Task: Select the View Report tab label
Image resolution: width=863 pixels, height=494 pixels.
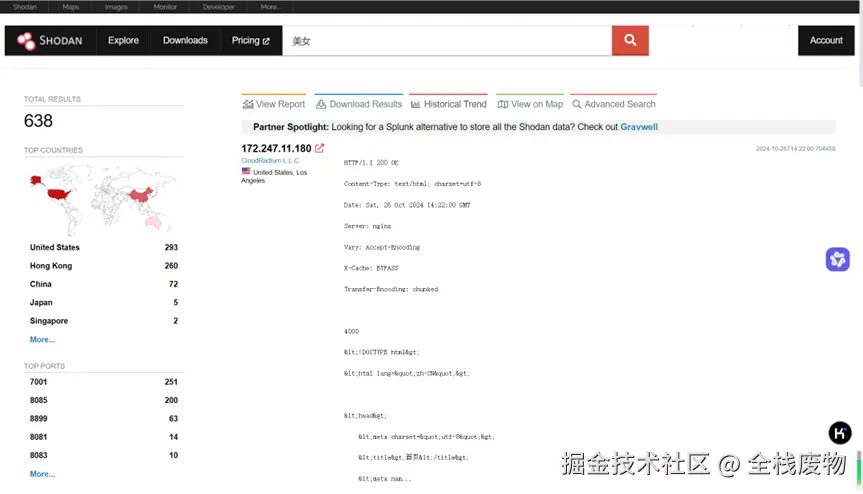Action: (280, 104)
